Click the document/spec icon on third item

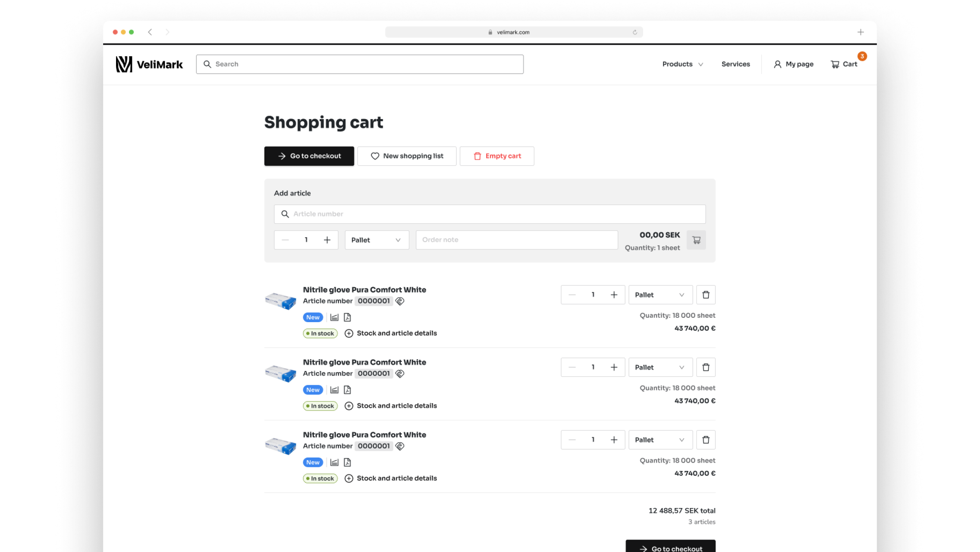click(347, 462)
